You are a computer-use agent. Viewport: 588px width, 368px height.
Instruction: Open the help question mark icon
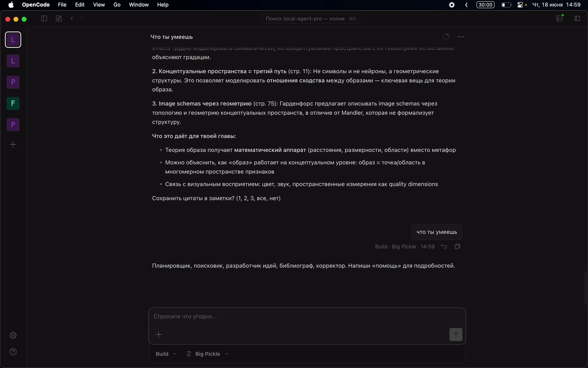(x=13, y=352)
